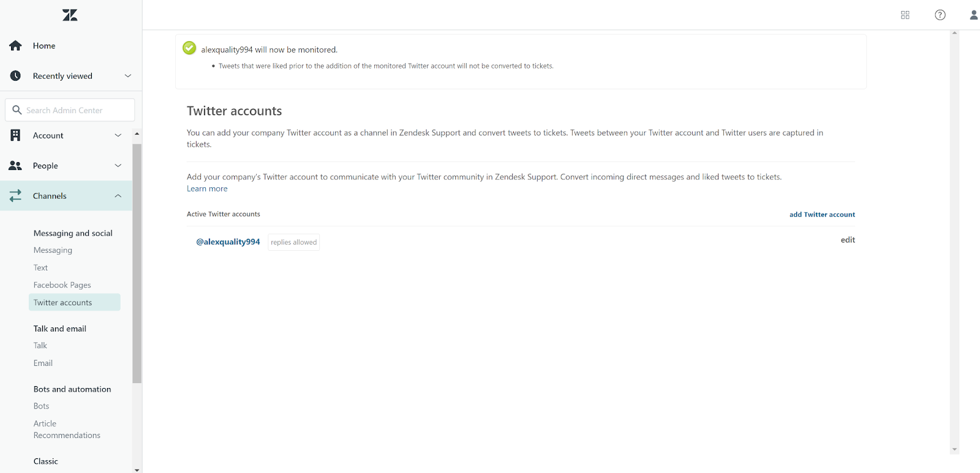
Task: Go to Email channel settings
Action: click(43, 363)
